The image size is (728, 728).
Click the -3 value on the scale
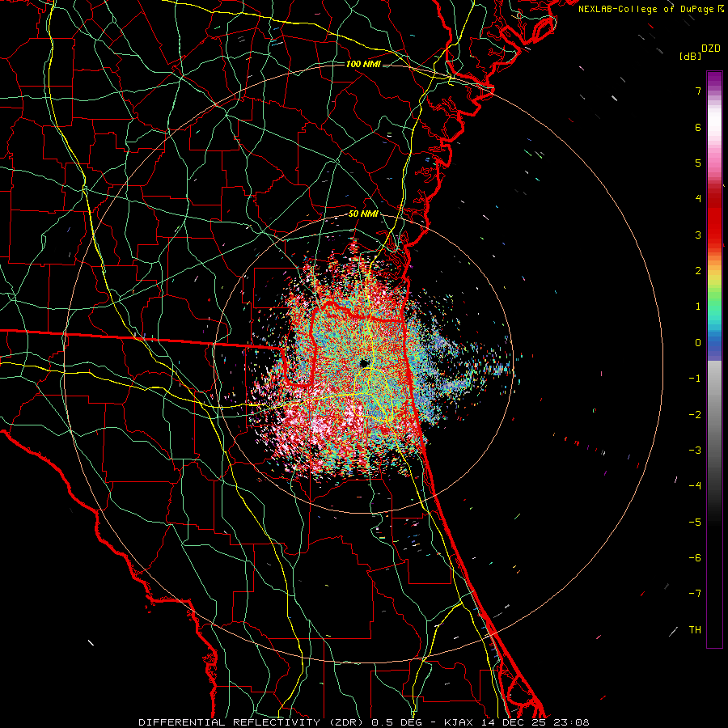(695, 450)
